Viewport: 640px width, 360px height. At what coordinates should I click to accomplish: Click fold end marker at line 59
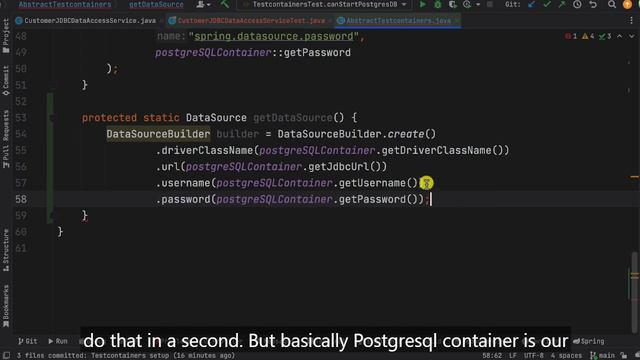coord(51,216)
